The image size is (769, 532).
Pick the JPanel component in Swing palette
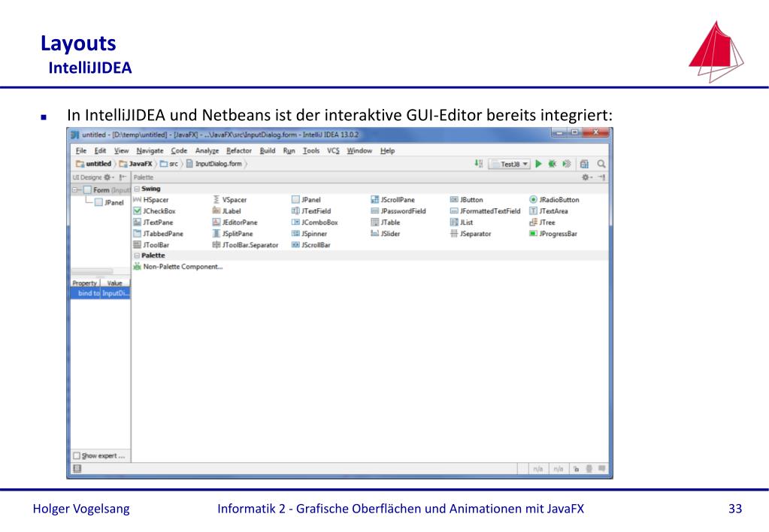(306, 200)
